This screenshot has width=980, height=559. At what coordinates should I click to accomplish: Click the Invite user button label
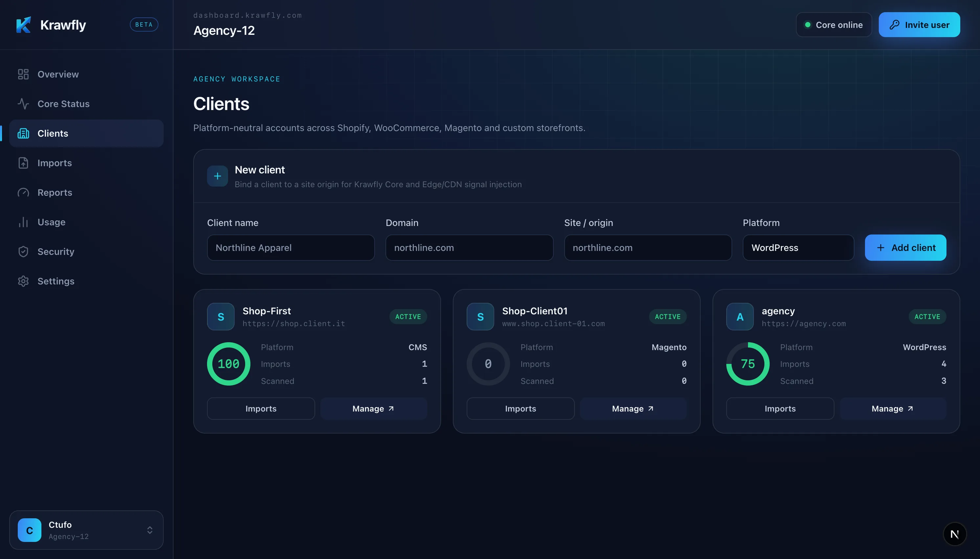coord(927,25)
